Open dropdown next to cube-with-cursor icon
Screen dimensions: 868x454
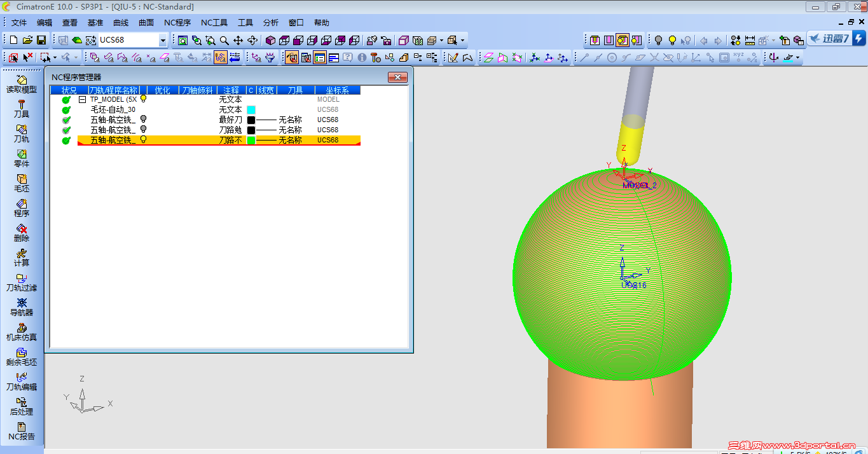(x=462, y=40)
